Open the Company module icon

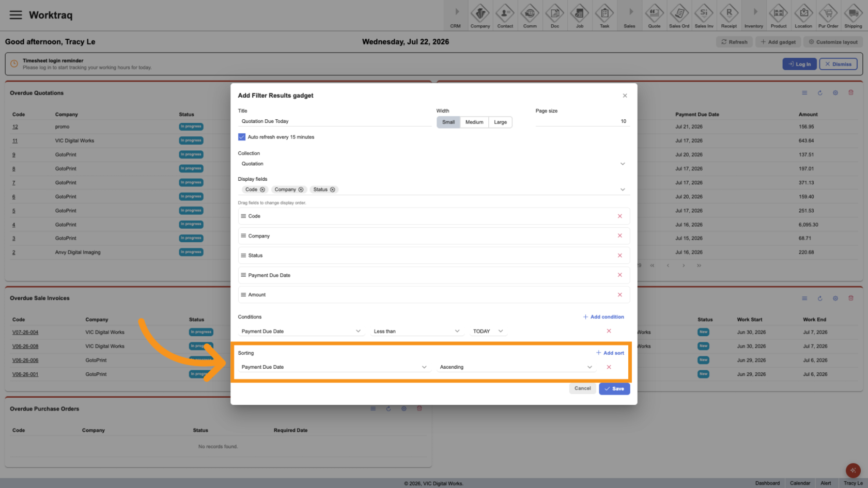pyautogui.click(x=480, y=15)
